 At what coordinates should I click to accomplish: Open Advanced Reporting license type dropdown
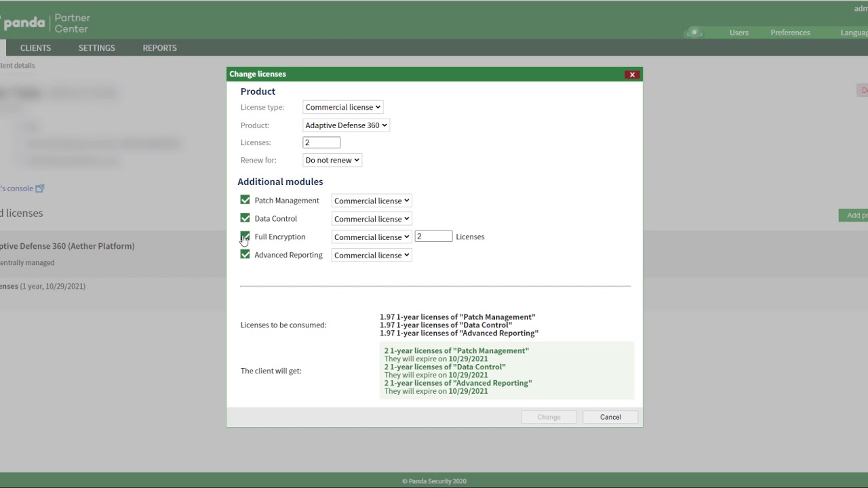tap(372, 256)
